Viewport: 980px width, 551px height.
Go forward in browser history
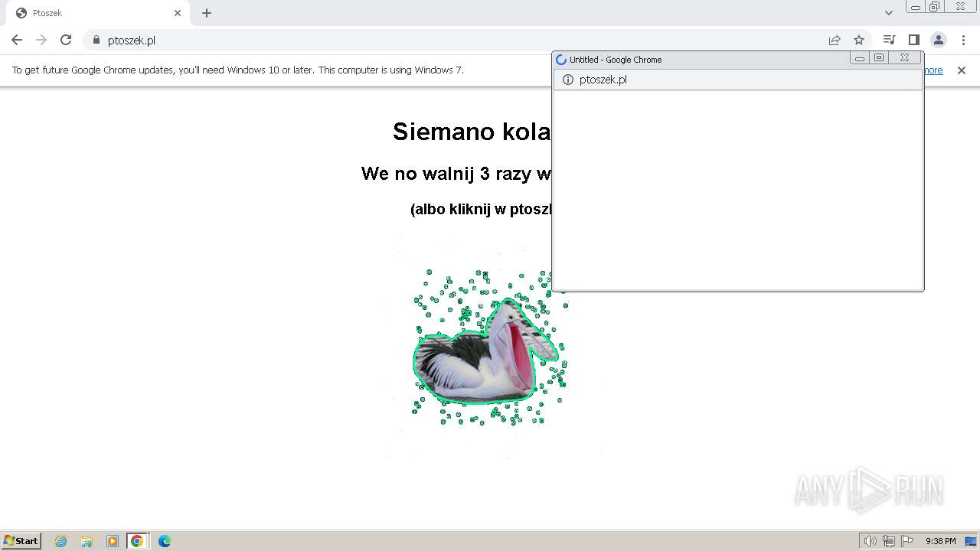41,40
